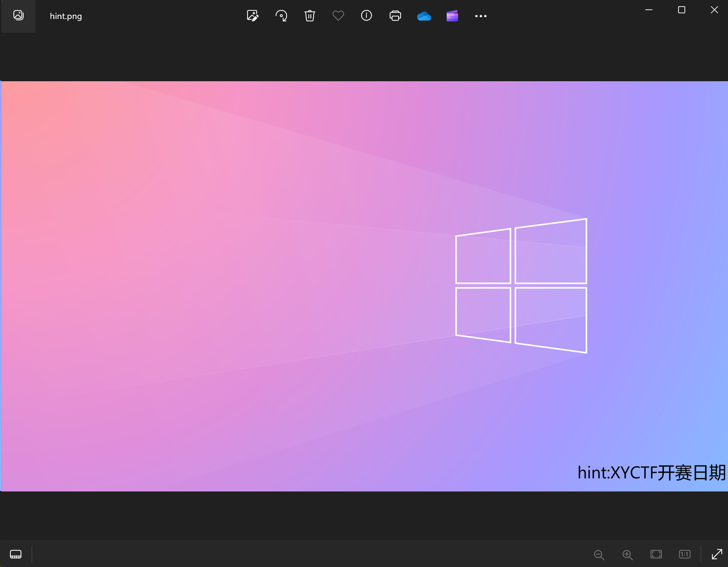The height and width of the screenshot is (567, 728).
Task: Open the Photos app home icon
Action: pos(19,16)
